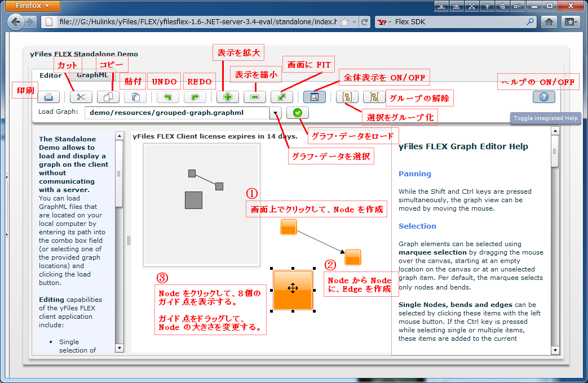
Task: Click the down arrow of the help panel scrollbar
Action: [x=555, y=350]
